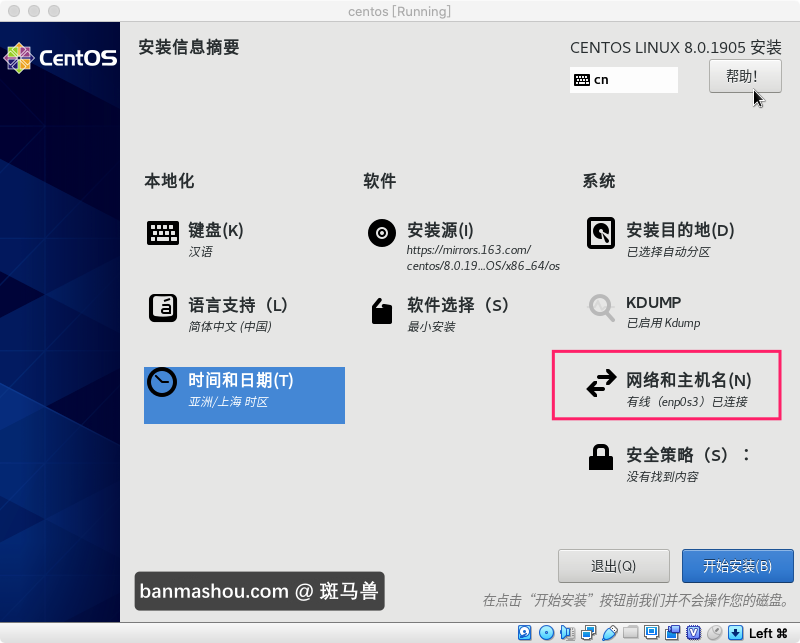Image resolution: width=800 pixels, height=643 pixels.
Task: Click the 软件 section heading
Action: [380, 181]
